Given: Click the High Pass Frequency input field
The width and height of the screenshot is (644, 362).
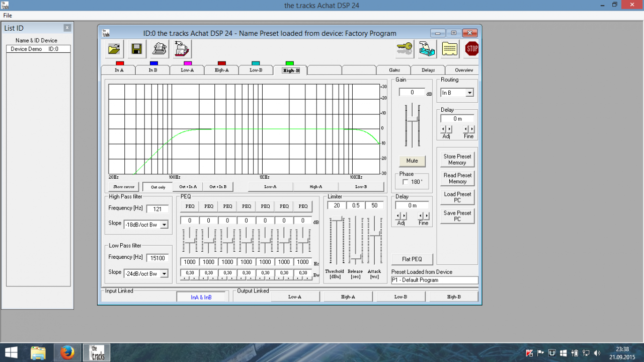Looking at the screenshot, I should 157,209.
